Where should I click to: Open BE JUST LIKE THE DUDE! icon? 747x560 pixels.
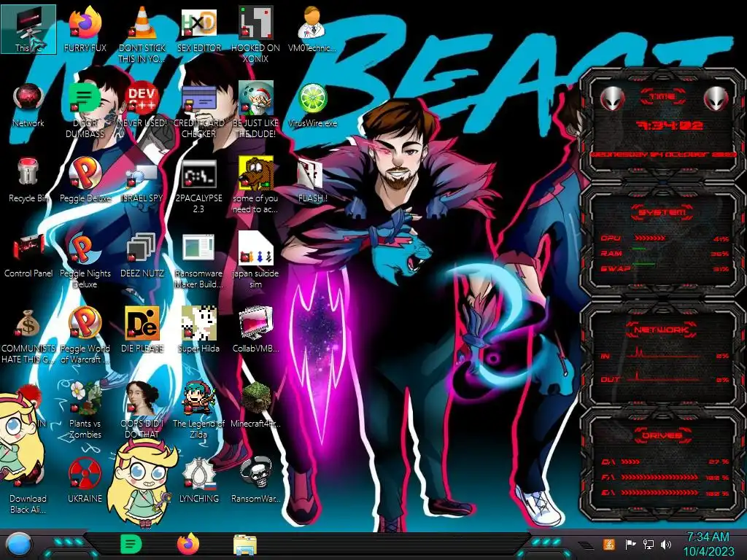click(256, 109)
